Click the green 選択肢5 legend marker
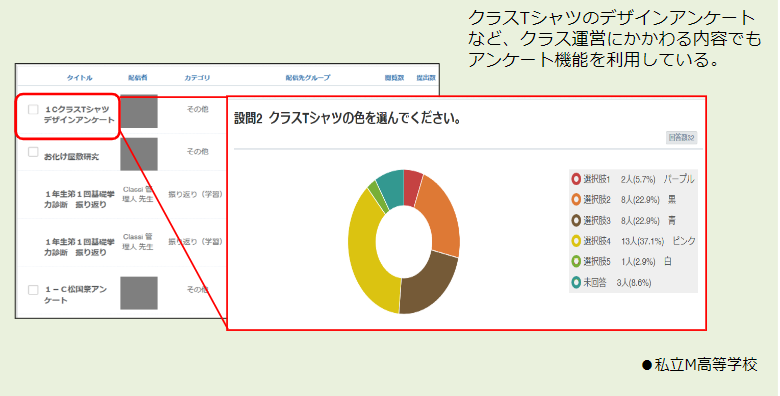Screen dimensions: 780x396 point(576,262)
